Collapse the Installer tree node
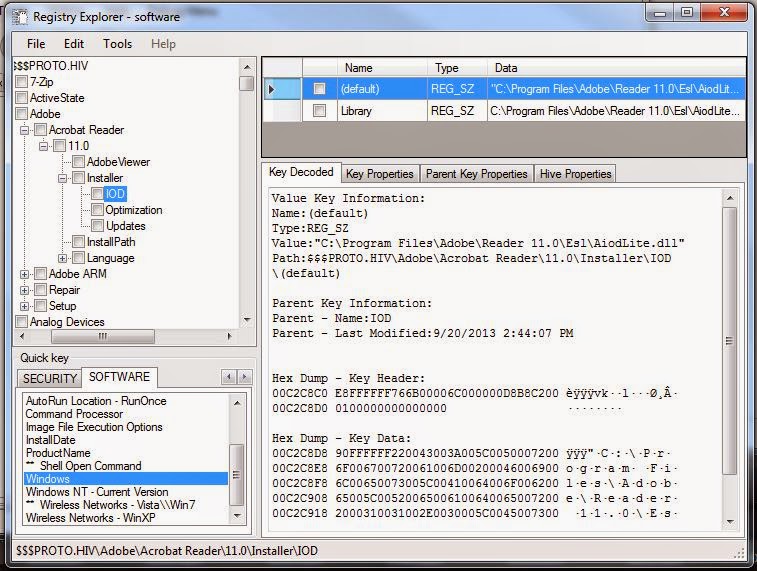Screen dimensions: 757x571 point(62,178)
